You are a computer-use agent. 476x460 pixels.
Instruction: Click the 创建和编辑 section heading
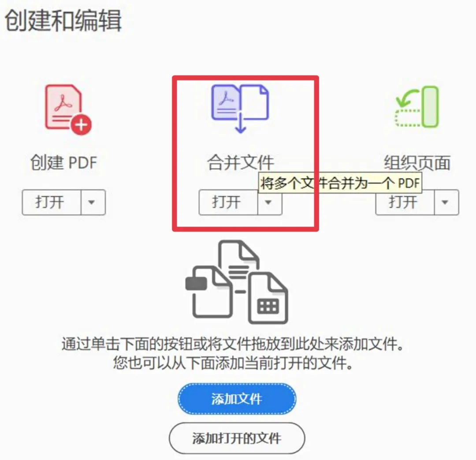pos(63,20)
